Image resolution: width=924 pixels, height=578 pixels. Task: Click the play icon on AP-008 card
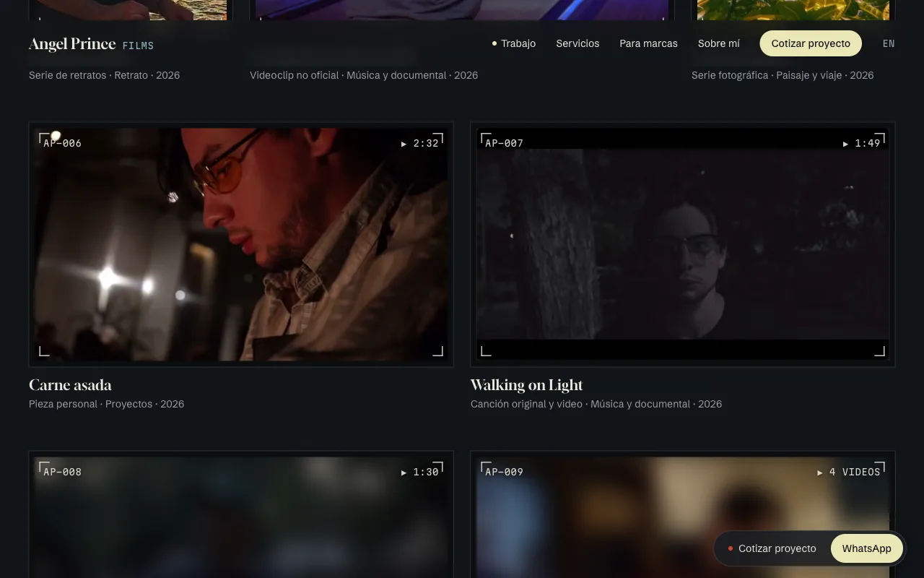pos(404,473)
